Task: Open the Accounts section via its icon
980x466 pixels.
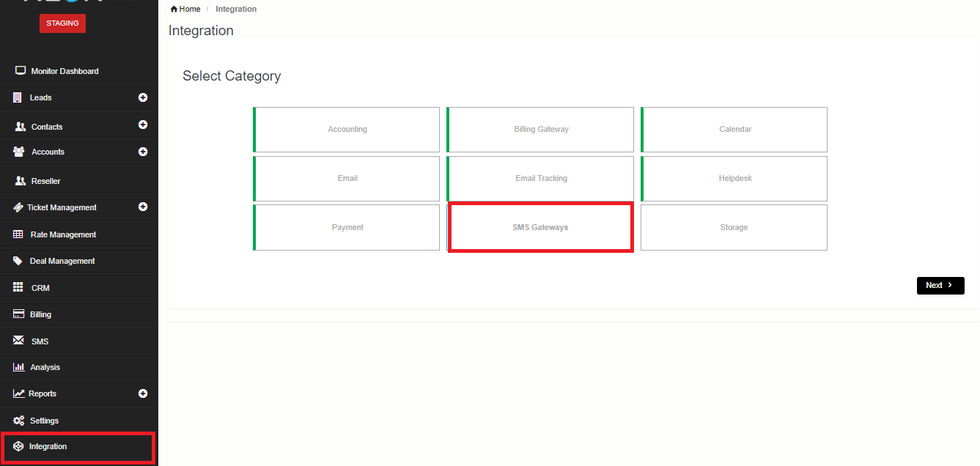Action: click(x=18, y=152)
